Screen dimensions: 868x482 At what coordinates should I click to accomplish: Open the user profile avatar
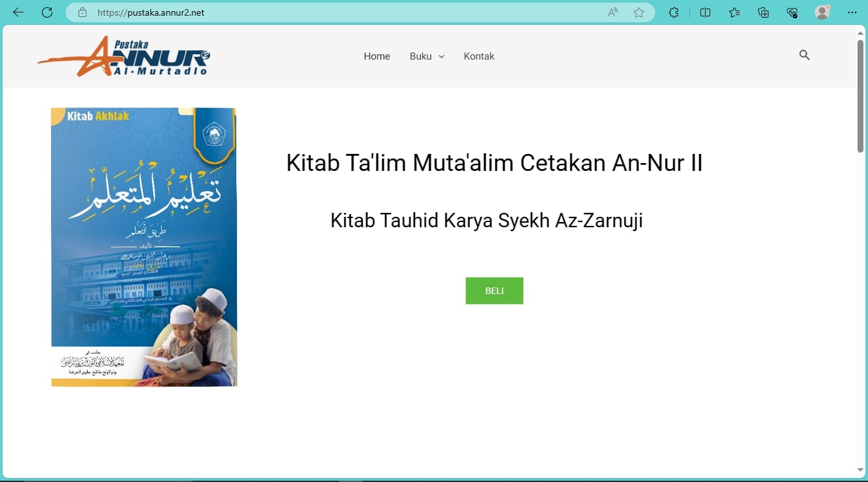[x=822, y=12]
